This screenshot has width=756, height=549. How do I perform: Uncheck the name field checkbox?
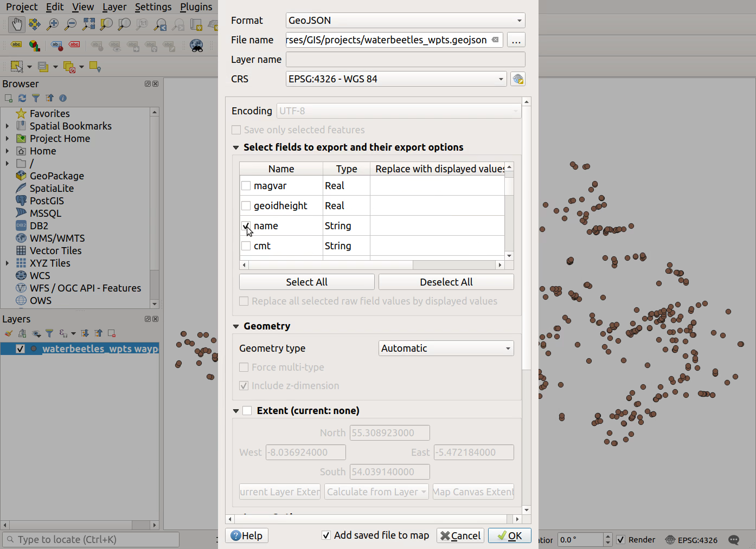coord(246,225)
